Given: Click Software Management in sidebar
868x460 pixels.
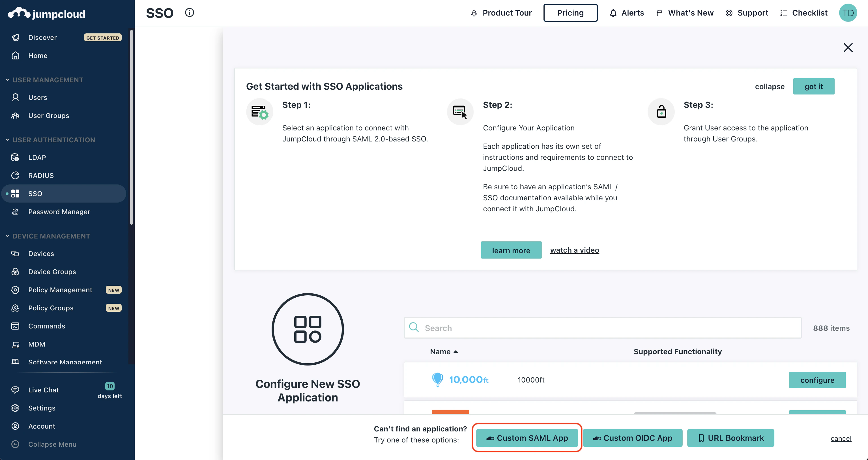Looking at the screenshot, I should coord(65,362).
